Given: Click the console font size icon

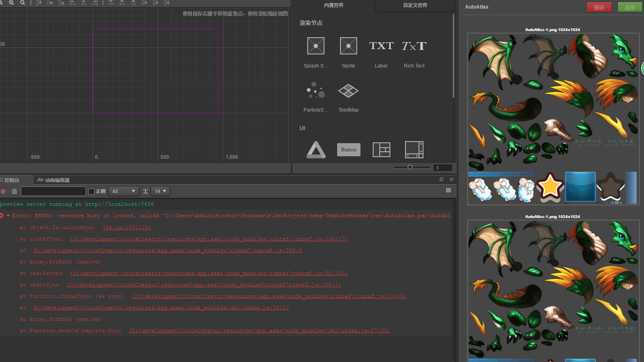Looking at the screenshot, I should click(145, 191).
